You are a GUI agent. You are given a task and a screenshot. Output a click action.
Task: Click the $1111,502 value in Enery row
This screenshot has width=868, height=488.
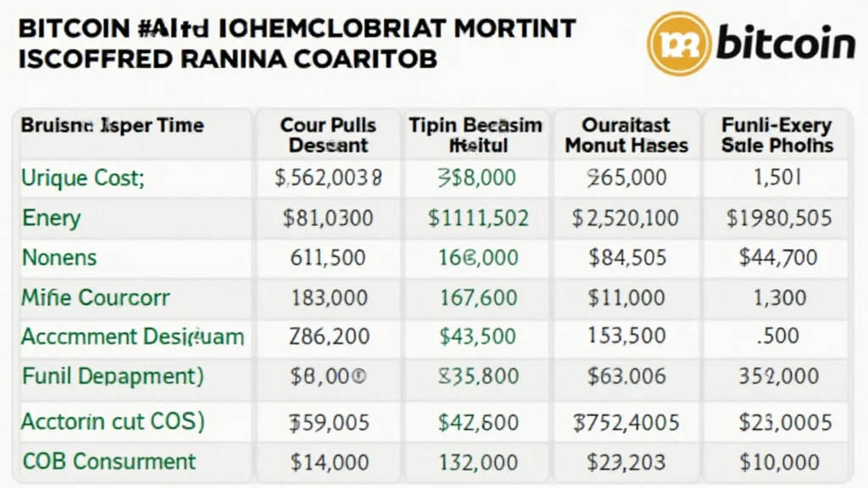(478, 218)
